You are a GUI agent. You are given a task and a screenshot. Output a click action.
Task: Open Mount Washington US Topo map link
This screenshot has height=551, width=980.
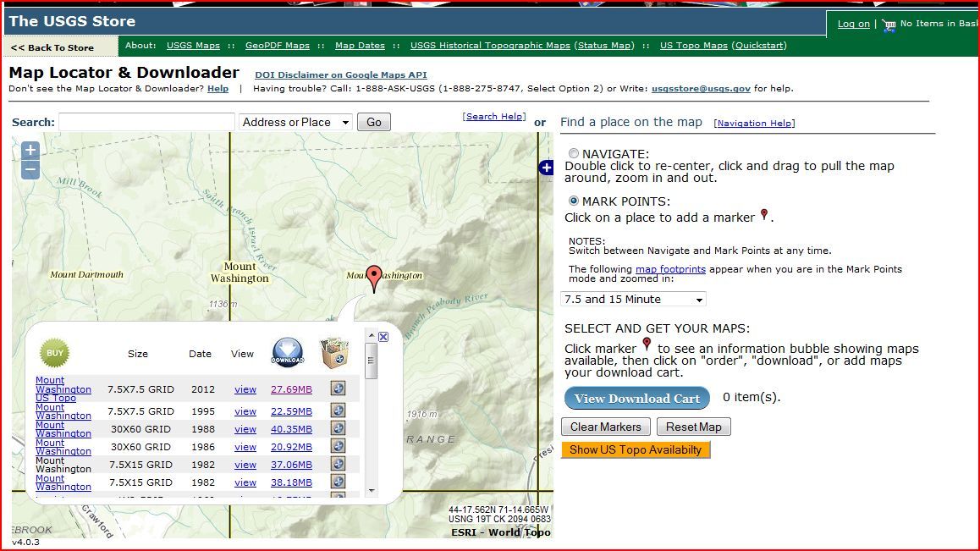[63, 389]
